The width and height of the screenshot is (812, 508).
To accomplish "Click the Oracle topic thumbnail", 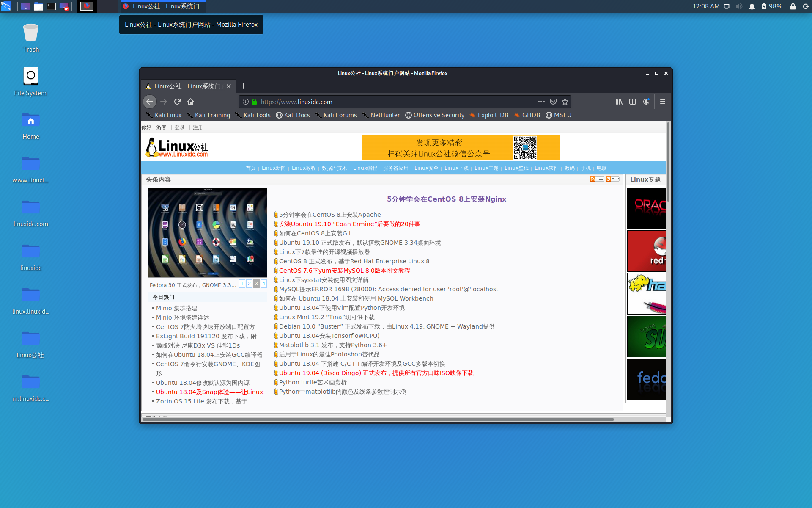I will (646, 208).
